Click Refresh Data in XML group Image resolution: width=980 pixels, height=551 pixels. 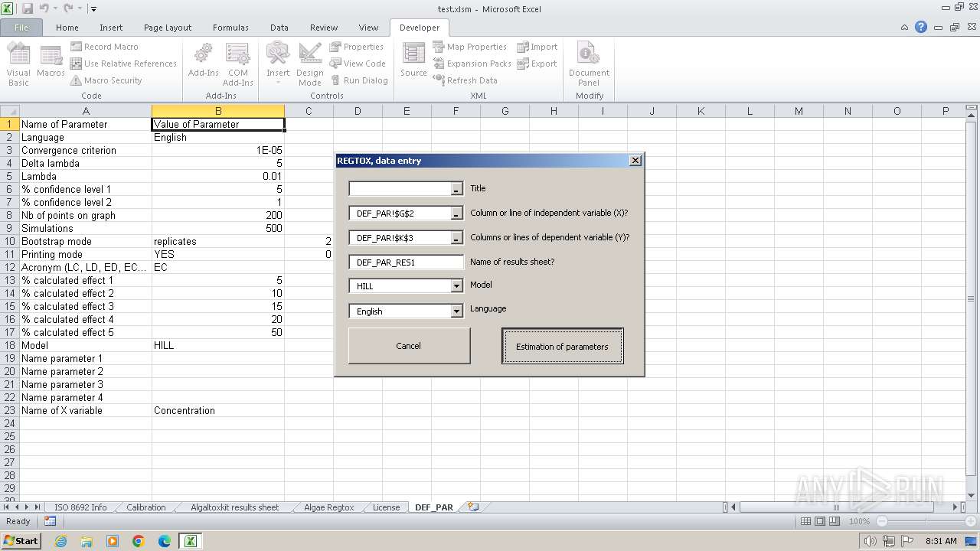click(x=465, y=80)
